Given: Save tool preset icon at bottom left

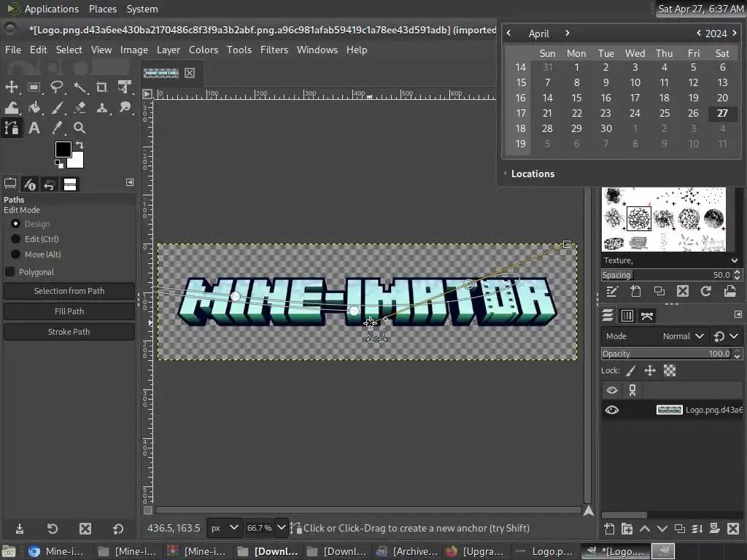Looking at the screenshot, I should tap(20, 529).
